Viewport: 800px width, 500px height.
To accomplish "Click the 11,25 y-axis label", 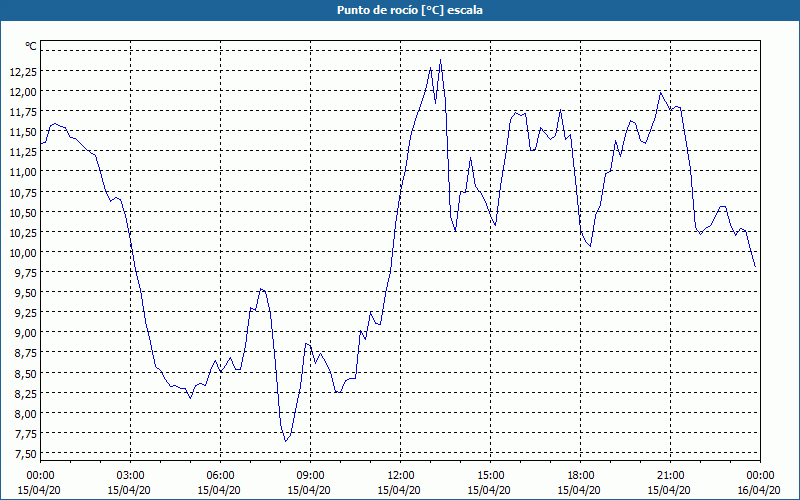I will [x=23, y=152].
